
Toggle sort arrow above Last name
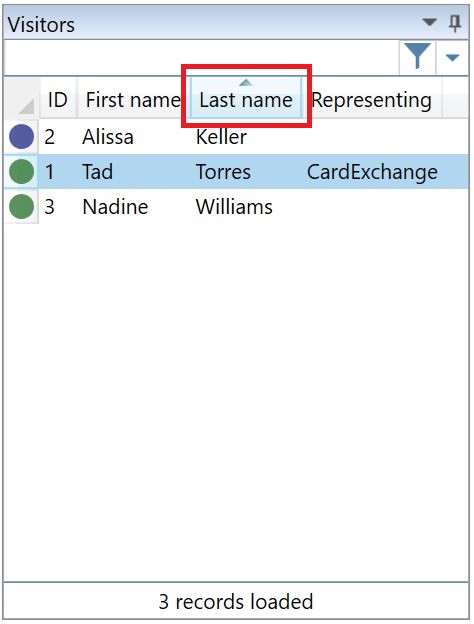(246, 82)
